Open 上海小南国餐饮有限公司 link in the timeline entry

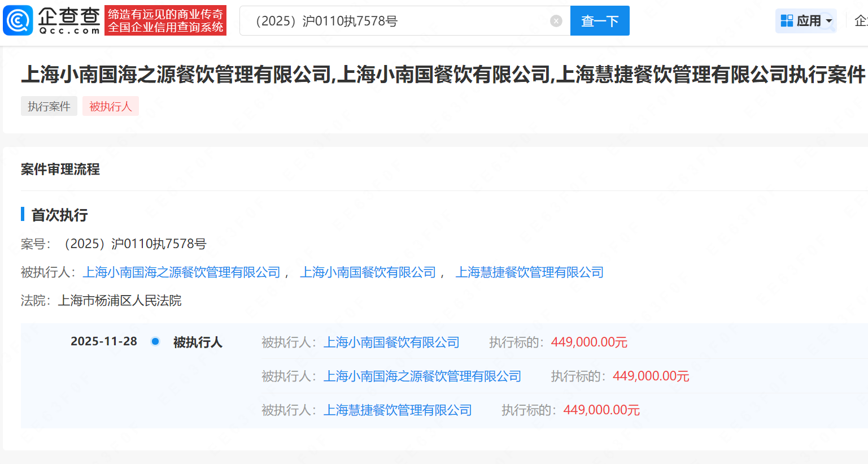(x=391, y=342)
